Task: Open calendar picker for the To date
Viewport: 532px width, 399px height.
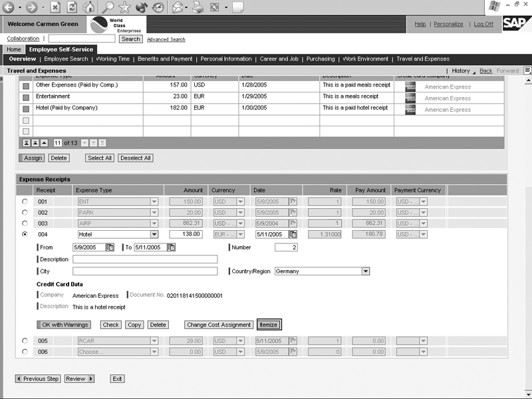Action: click(x=172, y=247)
